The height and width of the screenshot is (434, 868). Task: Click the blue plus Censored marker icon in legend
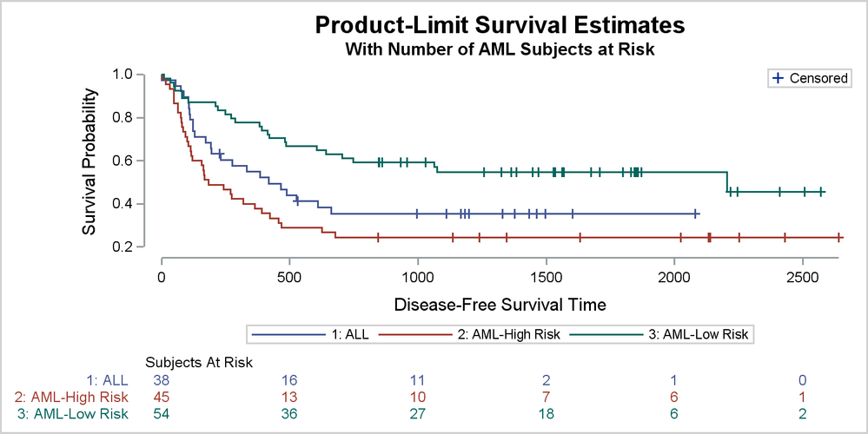778,78
